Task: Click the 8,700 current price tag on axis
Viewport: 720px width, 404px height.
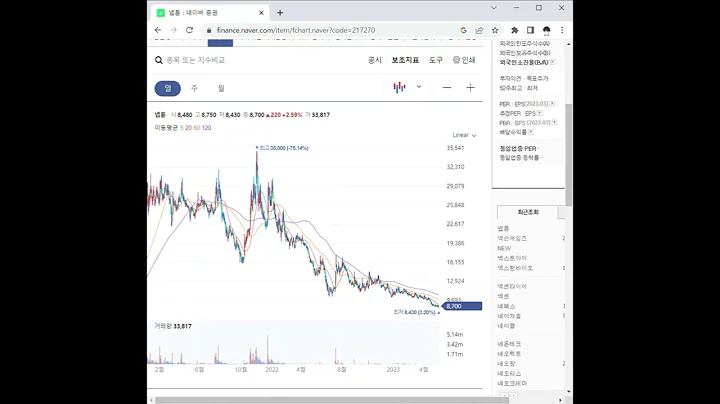Action: tap(462, 306)
